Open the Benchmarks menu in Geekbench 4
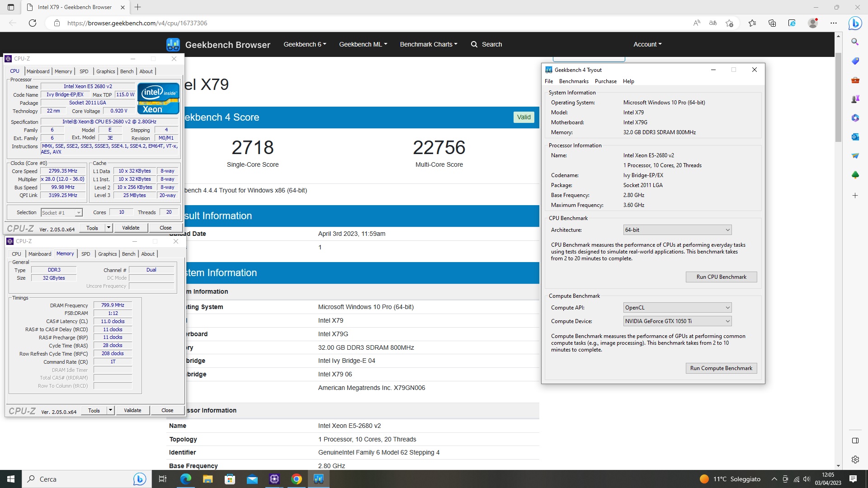 point(574,81)
